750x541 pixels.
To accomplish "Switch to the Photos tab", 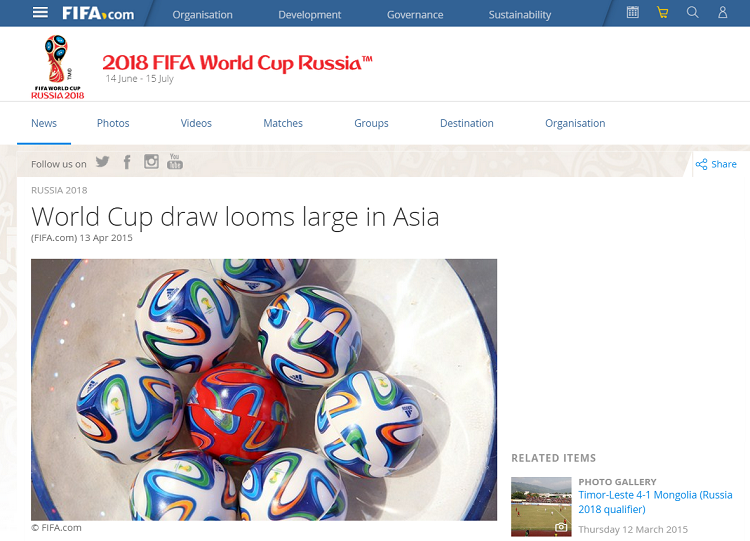I will [x=113, y=123].
